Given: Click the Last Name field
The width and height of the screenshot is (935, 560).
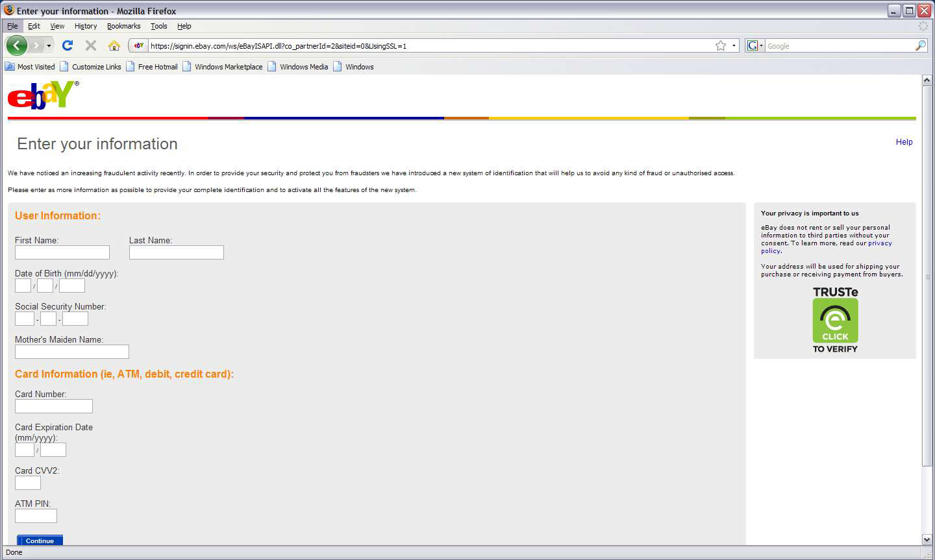Looking at the screenshot, I should click(x=177, y=252).
